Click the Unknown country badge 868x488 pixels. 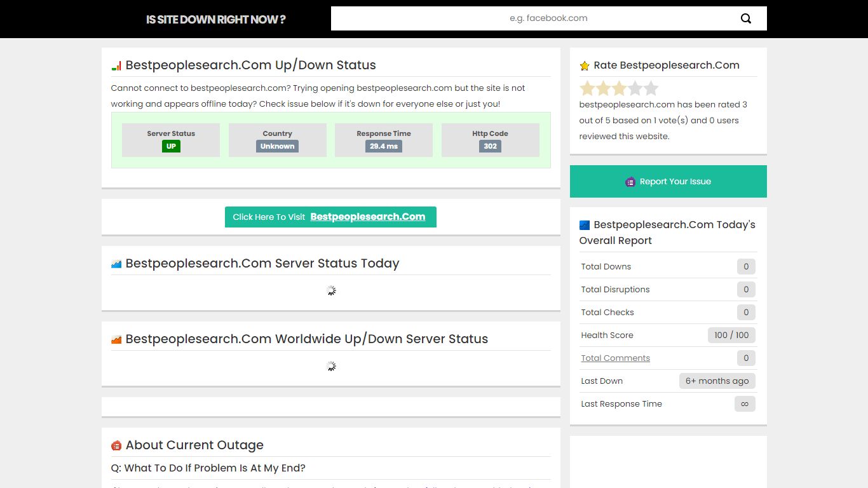(278, 146)
